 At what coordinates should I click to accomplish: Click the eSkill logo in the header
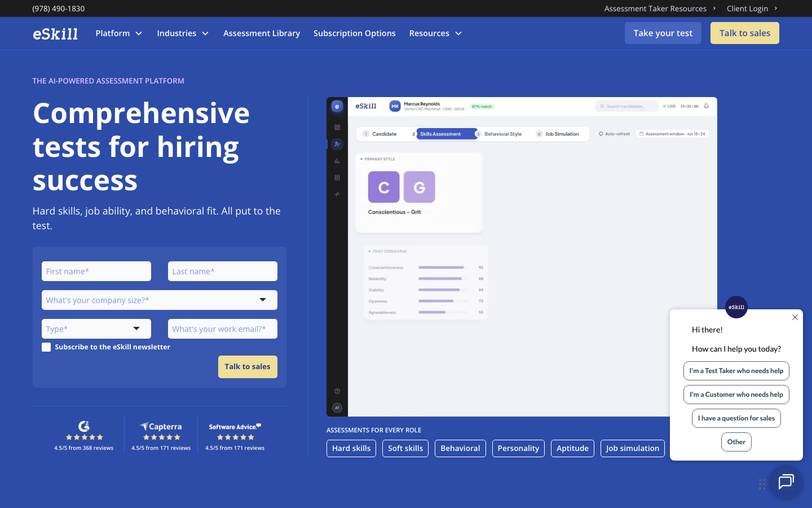[55, 34]
